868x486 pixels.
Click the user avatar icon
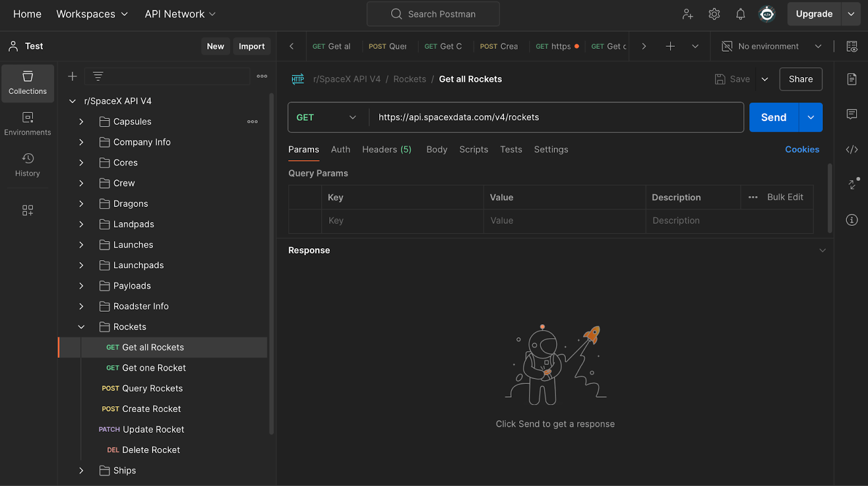tap(767, 14)
